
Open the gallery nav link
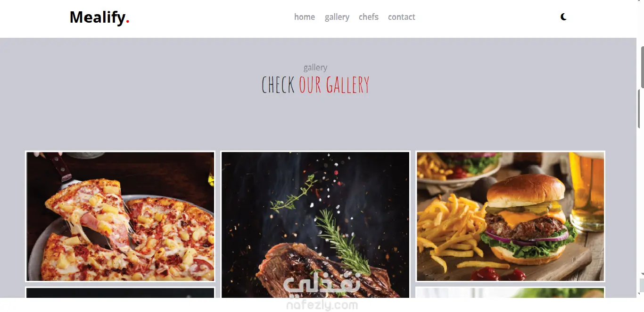point(337,17)
